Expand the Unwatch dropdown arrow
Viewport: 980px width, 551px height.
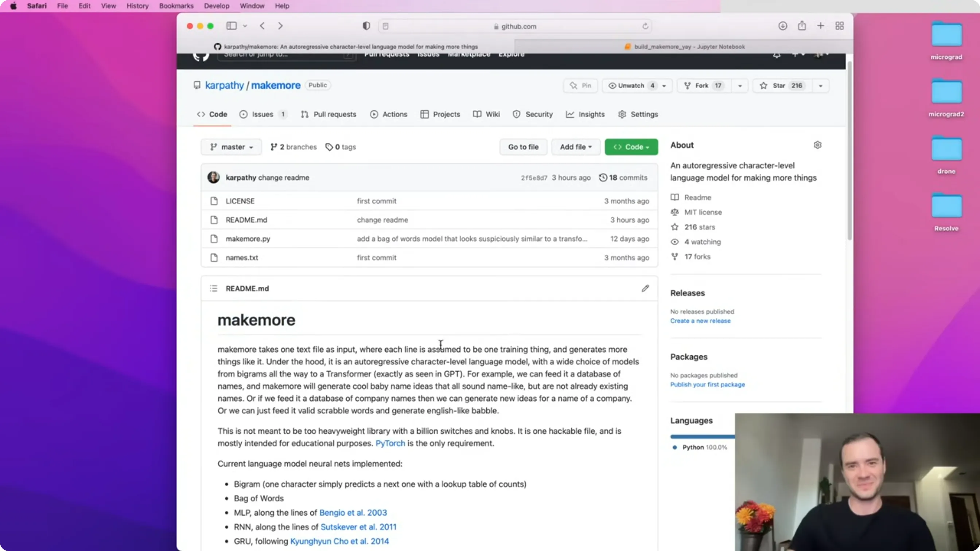pos(664,86)
